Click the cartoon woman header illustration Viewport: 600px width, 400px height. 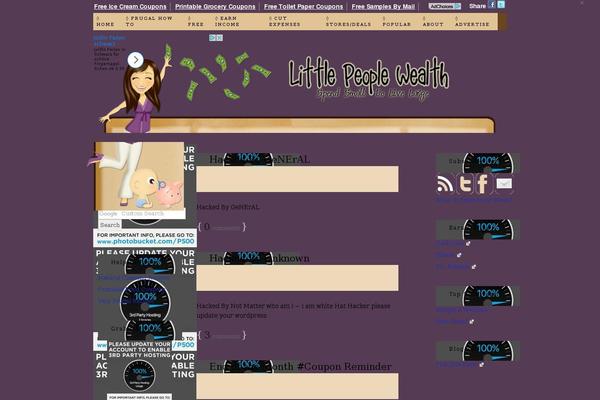pos(136,90)
